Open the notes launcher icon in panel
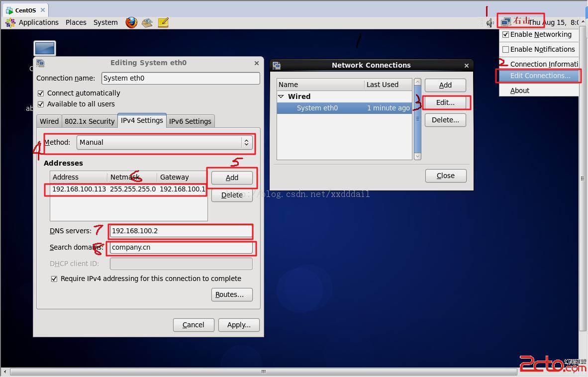Viewport: 588px width, 377px height. (163, 22)
